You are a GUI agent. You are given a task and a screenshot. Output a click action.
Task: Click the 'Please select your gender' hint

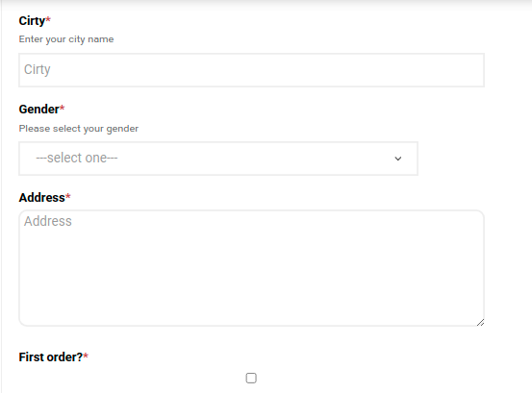(x=78, y=129)
